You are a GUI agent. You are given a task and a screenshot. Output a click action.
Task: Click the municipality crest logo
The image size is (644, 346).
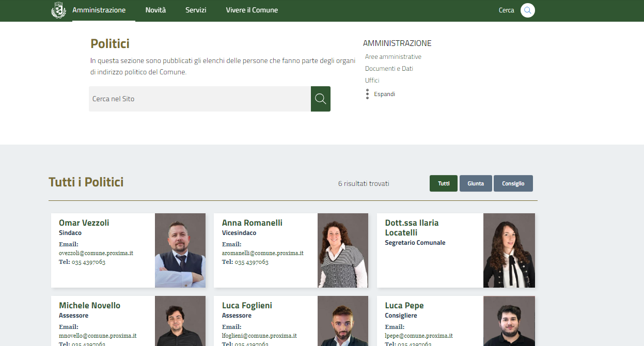(59, 10)
